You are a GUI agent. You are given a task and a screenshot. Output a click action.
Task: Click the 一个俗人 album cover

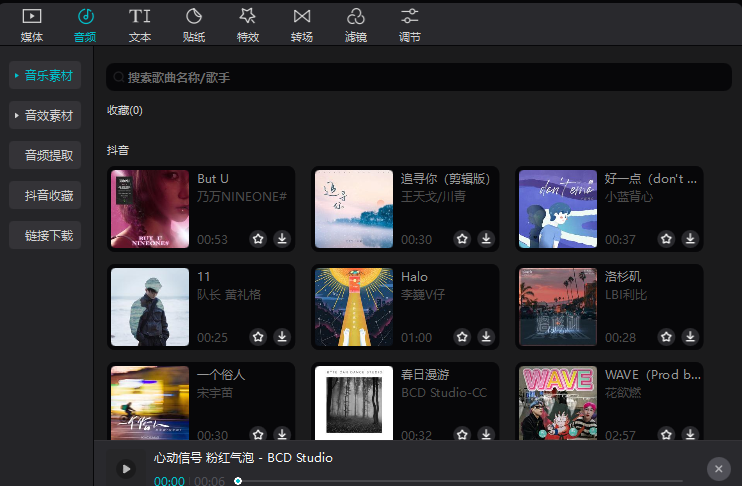coord(150,403)
